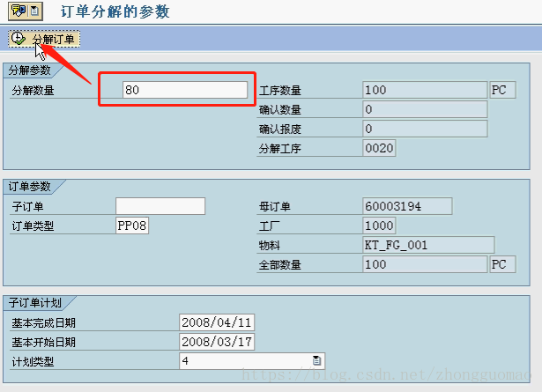This screenshot has width=542, height=392.
Task: Click the 母订单 field showing 60003194
Action: [407, 206]
